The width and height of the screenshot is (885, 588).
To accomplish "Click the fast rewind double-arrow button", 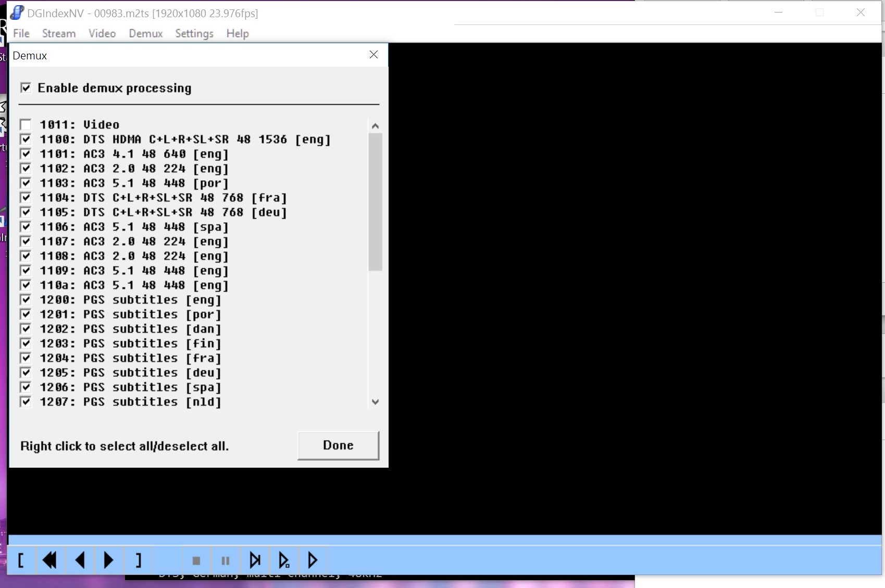I will click(x=50, y=560).
